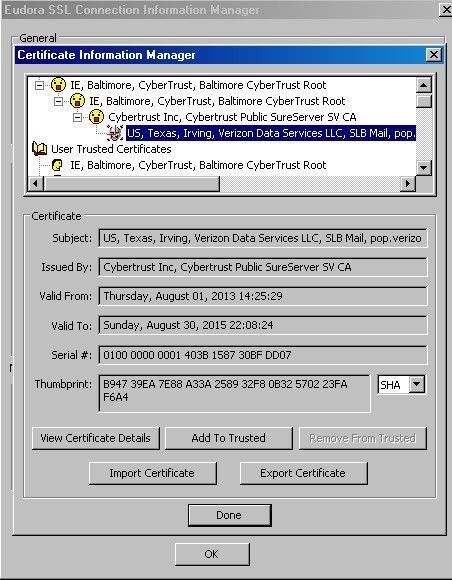Collapse the top-level Baltimore CyberTrust Root node
This screenshot has width=452, height=580.
39,85
